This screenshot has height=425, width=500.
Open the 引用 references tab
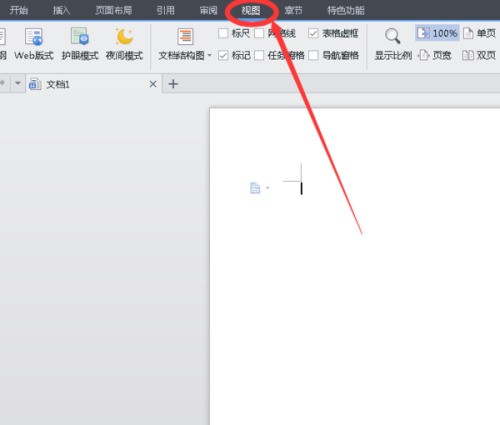[166, 10]
